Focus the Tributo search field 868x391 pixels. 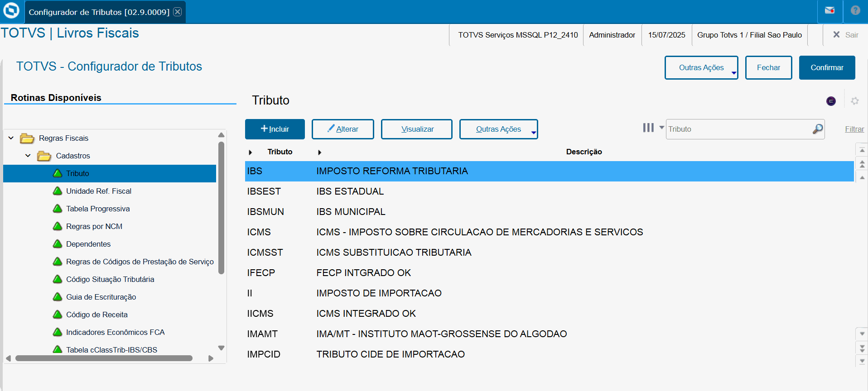pyautogui.click(x=738, y=129)
